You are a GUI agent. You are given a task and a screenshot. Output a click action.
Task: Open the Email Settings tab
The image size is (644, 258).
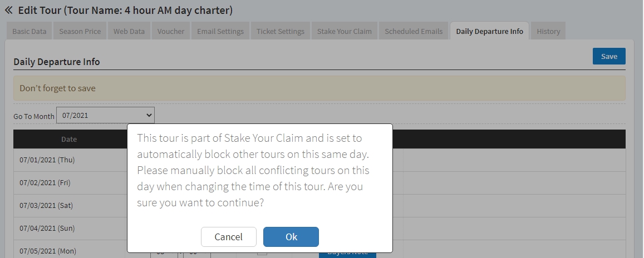pos(220,31)
